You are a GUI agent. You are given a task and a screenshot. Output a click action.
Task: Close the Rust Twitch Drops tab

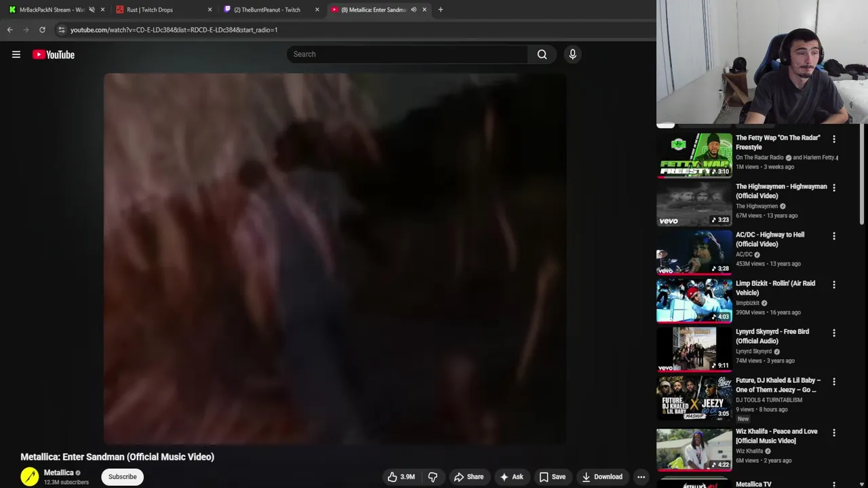[x=210, y=9]
